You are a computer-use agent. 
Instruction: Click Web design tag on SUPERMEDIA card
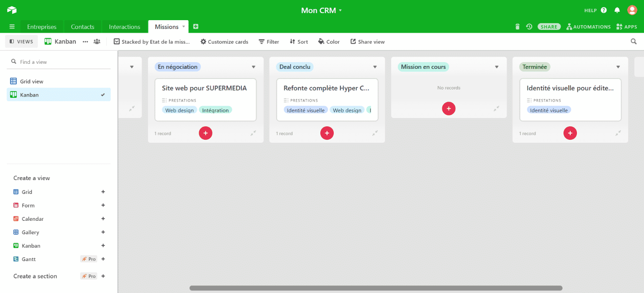coord(179,110)
